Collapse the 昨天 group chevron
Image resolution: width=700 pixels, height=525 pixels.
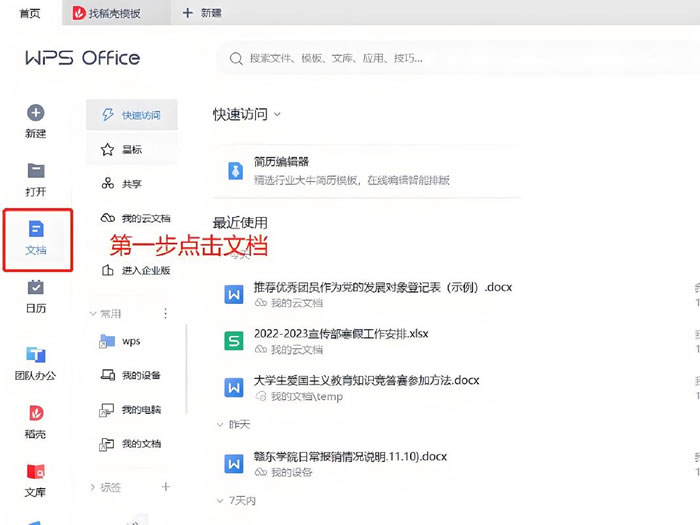coord(220,425)
